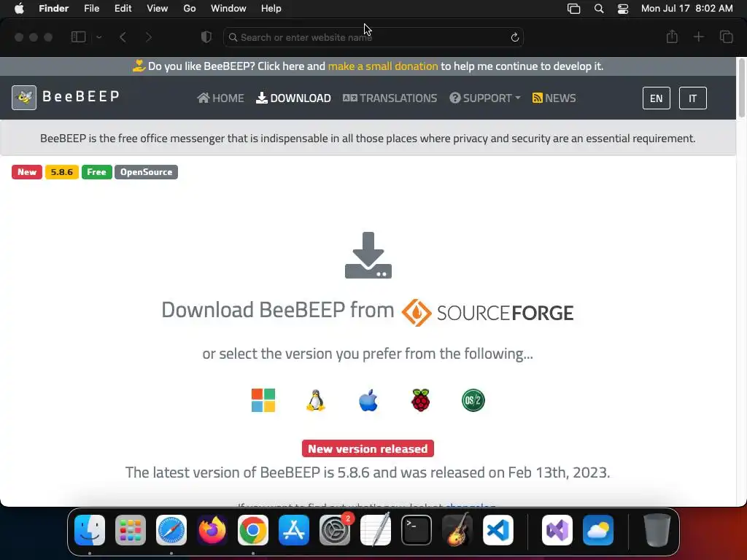Open Control Center in the menu bar
Image resolution: width=747 pixels, height=560 pixels.
pos(623,9)
